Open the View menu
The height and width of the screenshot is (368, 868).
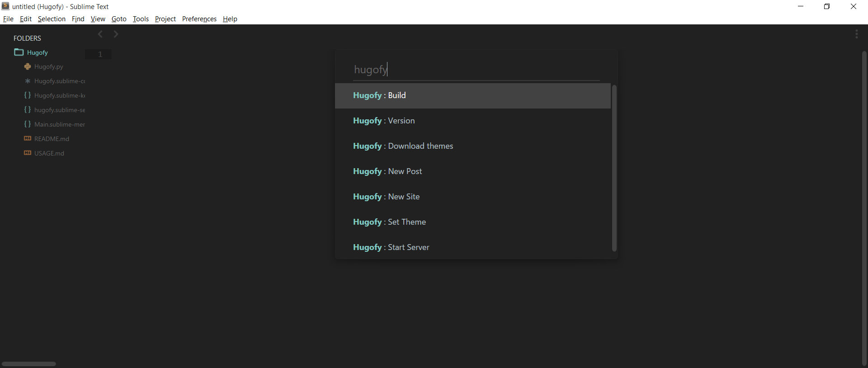point(98,19)
